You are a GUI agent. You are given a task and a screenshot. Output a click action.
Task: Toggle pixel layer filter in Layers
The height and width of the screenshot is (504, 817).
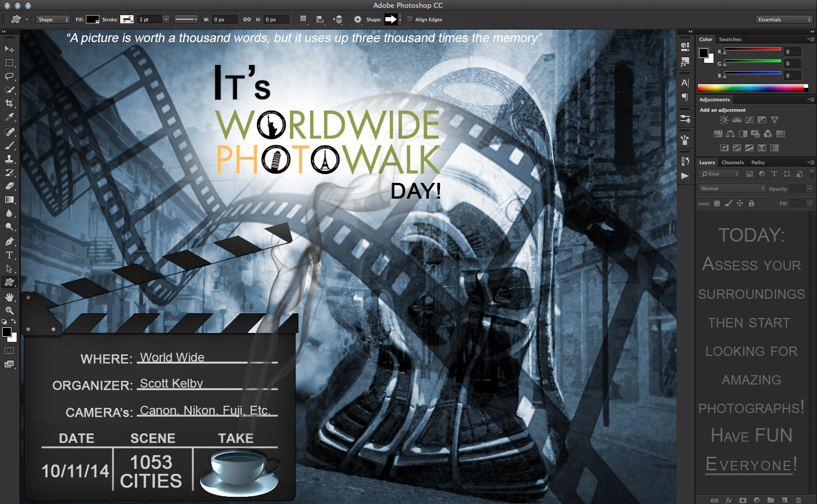749,174
